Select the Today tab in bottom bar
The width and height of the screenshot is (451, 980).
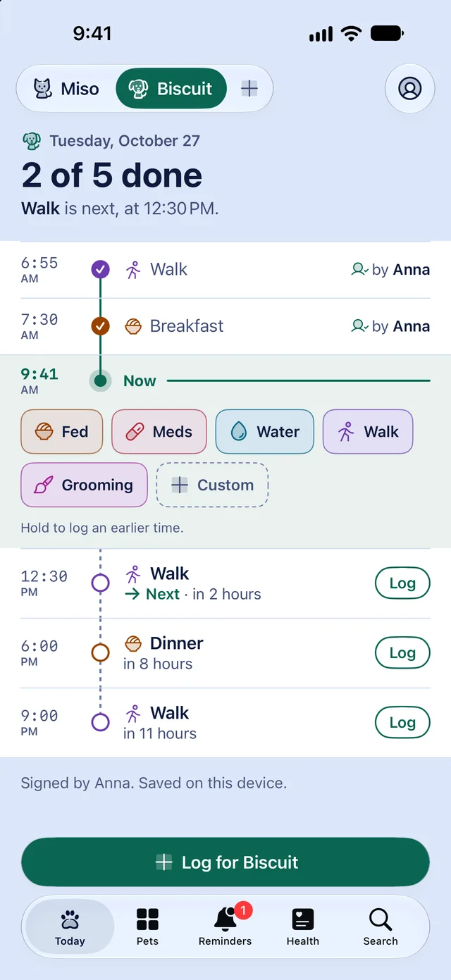point(70,926)
